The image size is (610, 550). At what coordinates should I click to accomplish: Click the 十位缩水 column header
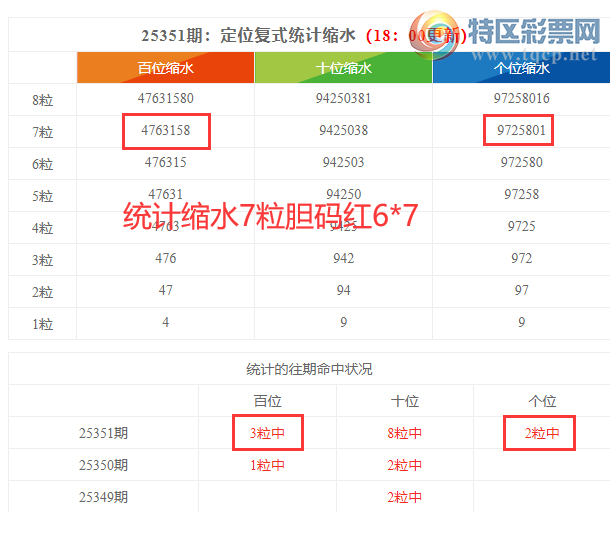344,68
